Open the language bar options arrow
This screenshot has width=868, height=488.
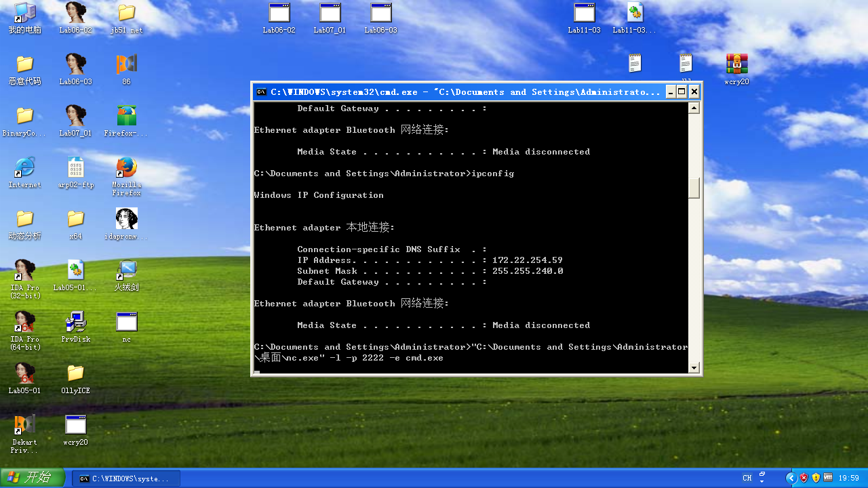pos(762,482)
